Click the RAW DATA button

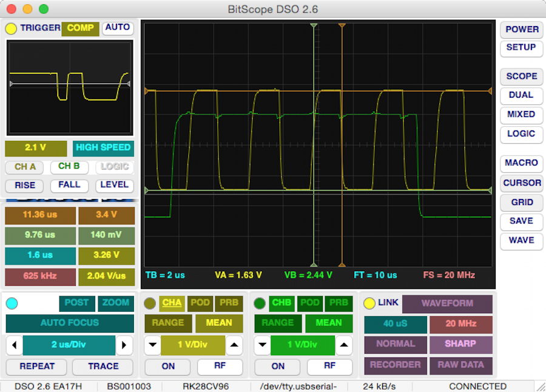[x=460, y=365]
